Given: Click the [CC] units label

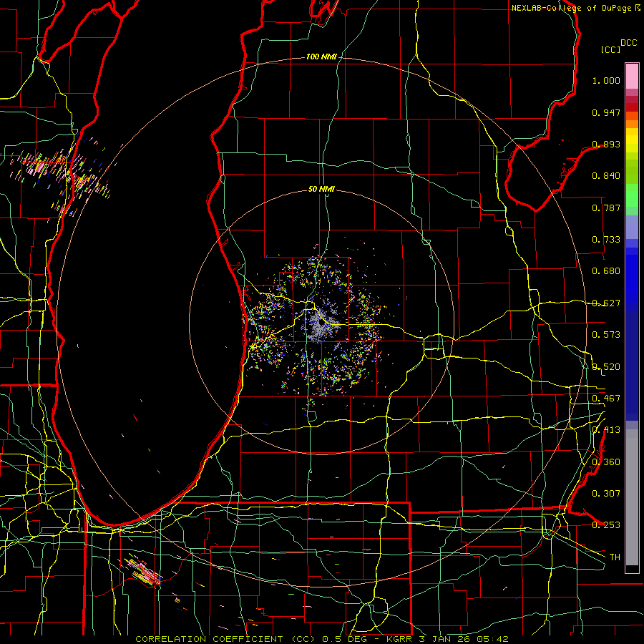Looking at the screenshot, I should pyautogui.click(x=610, y=49).
